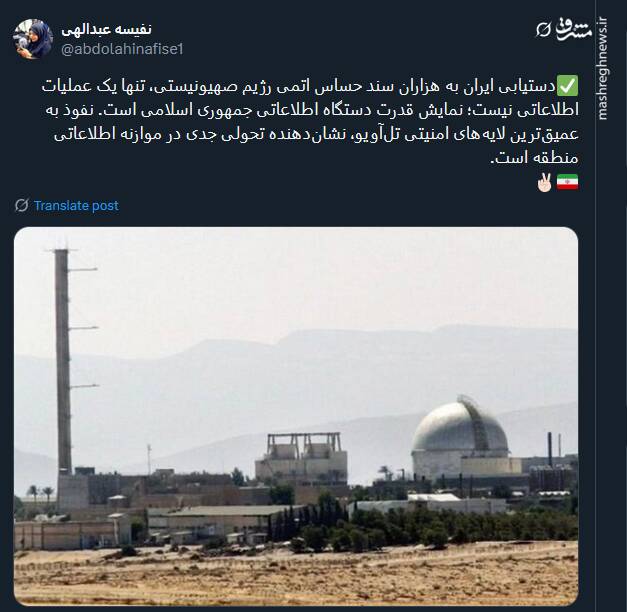Screen dimensions: 627x612
Task: Click the Iran flag emoji
Action: click(568, 182)
